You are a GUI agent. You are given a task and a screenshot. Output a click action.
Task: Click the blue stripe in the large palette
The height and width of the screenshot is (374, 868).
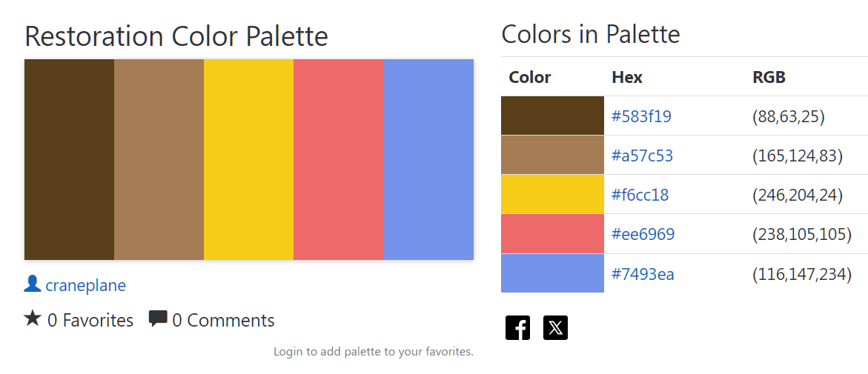click(428, 159)
